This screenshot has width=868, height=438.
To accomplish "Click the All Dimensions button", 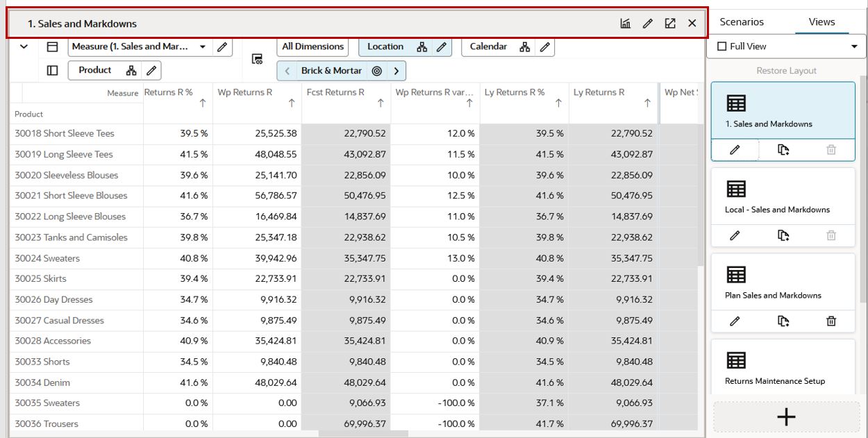I will pyautogui.click(x=312, y=47).
